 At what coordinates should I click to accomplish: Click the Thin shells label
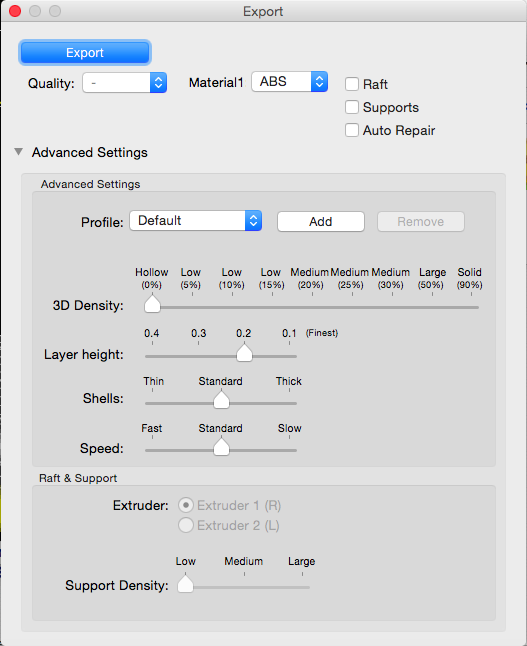(x=154, y=381)
